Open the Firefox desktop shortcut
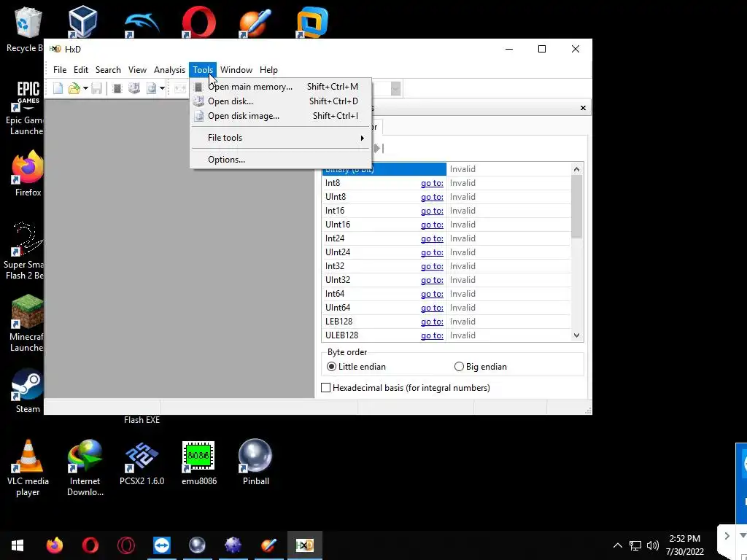This screenshot has height=560, width=747. click(x=27, y=173)
